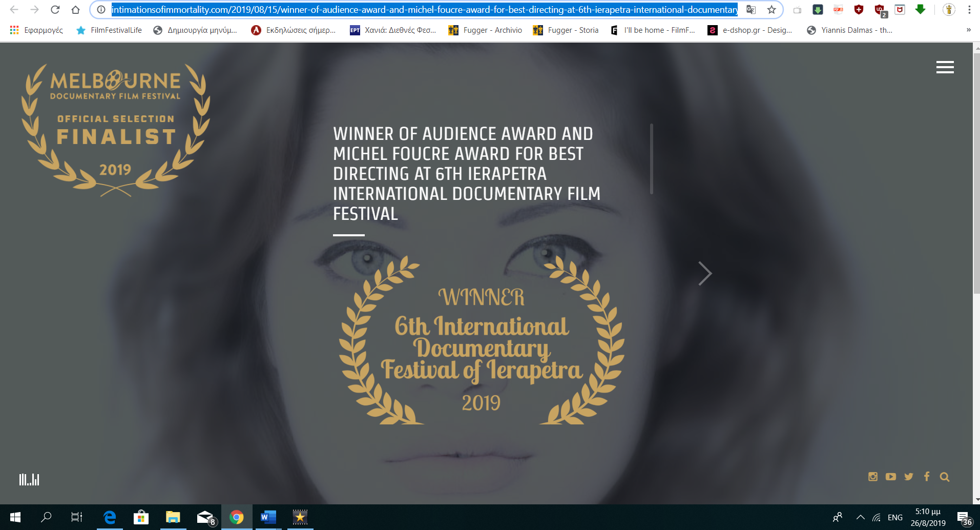Open the YouTube social link
This screenshot has height=530, width=980.
(x=891, y=477)
